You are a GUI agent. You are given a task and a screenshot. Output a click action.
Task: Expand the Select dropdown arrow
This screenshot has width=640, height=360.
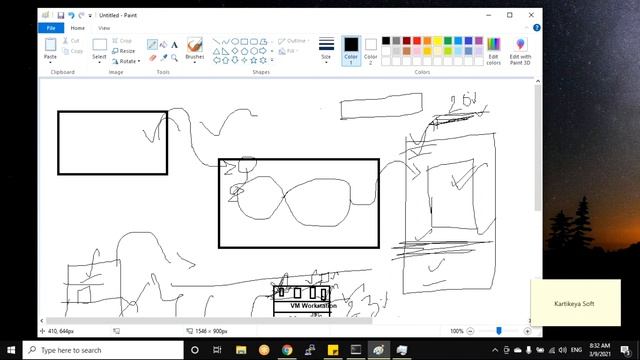click(99, 62)
